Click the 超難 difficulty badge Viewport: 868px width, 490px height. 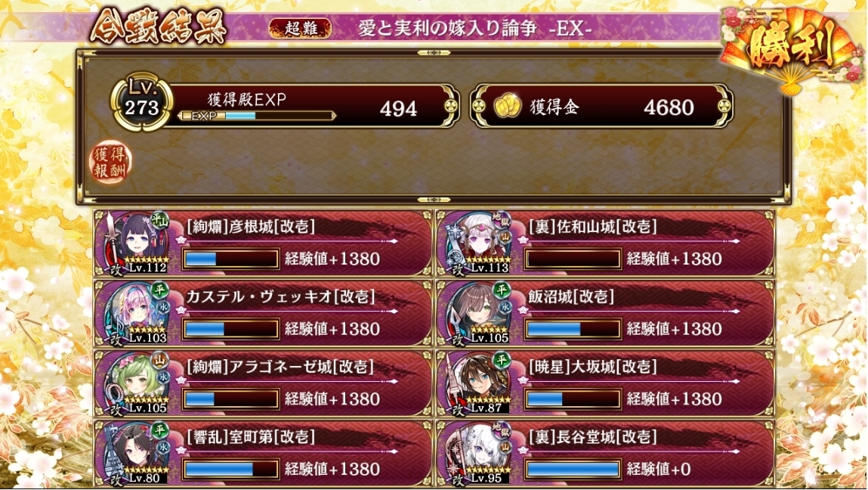point(301,28)
